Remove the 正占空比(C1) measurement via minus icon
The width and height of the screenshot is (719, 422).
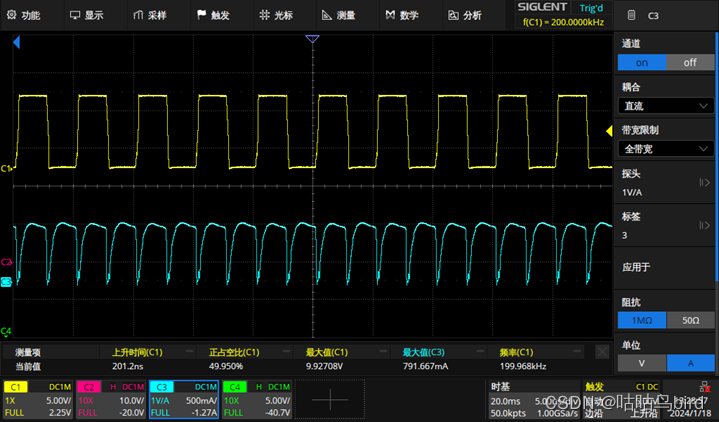[x=286, y=352]
